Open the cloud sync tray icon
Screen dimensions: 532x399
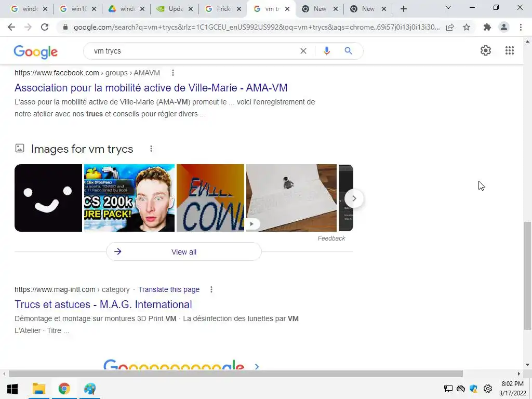pos(461,389)
